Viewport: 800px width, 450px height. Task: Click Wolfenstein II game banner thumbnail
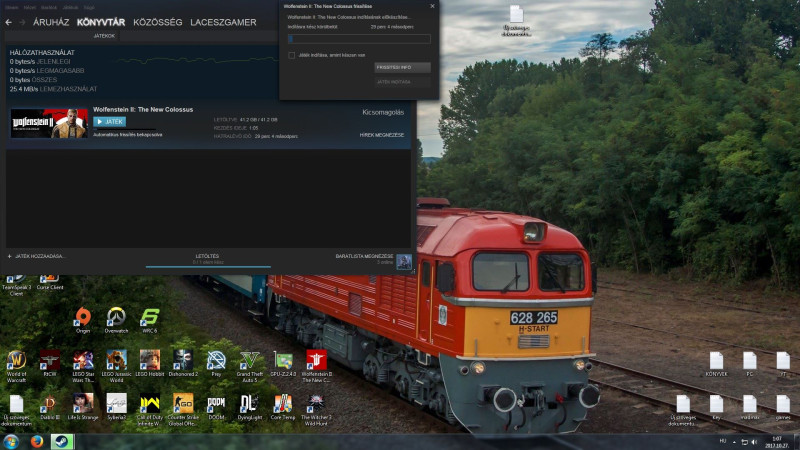[x=49, y=123]
